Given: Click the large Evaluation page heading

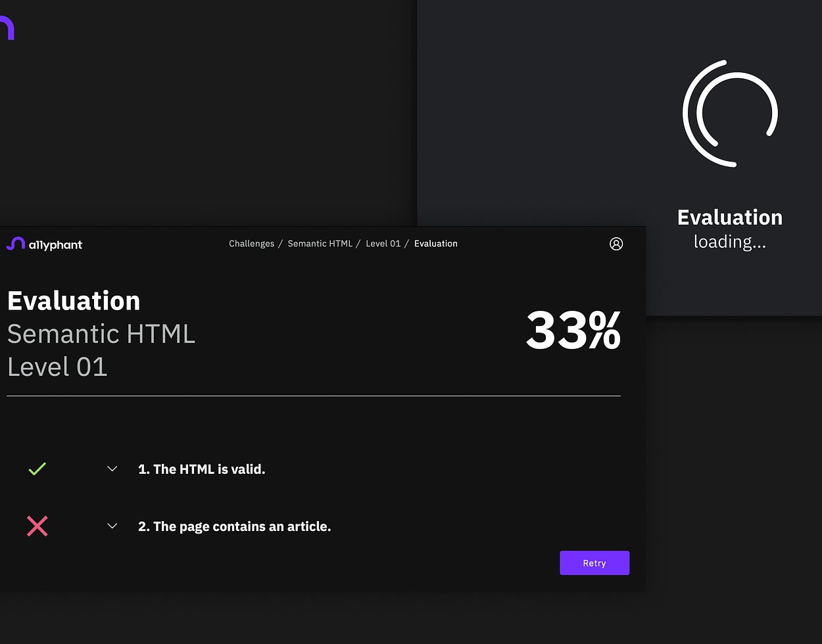Looking at the screenshot, I should pyautogui.click(x=74, y=301).
